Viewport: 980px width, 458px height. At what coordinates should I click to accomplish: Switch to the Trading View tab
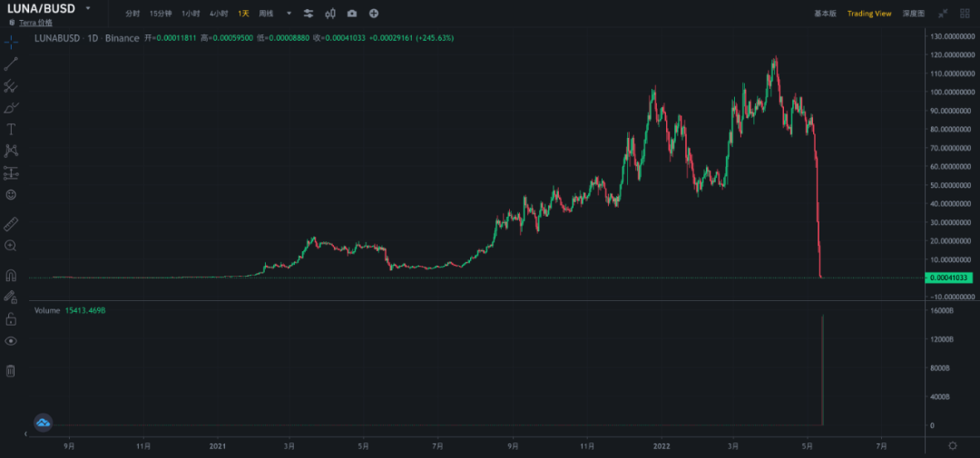[868, 13]
